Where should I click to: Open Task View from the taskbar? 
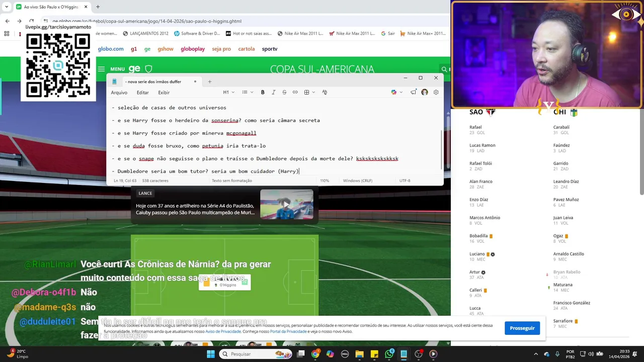[300, 354]
